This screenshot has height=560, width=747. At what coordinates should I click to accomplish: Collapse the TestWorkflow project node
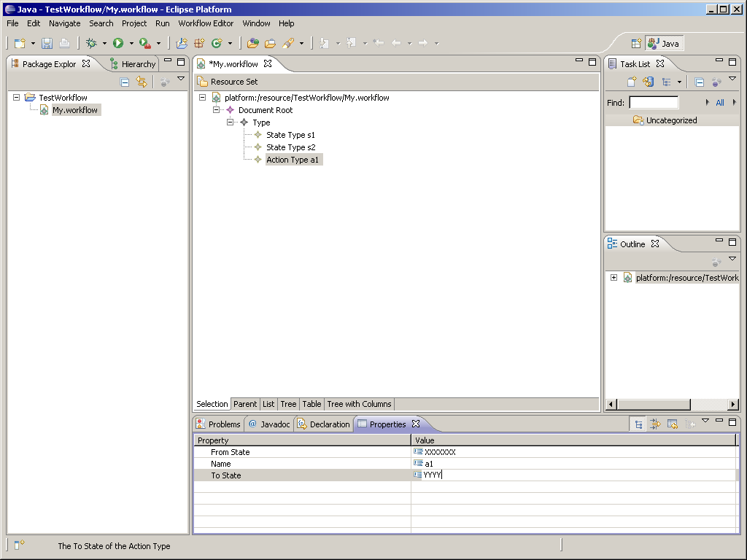pyautogui.click(x=16, y=97)
